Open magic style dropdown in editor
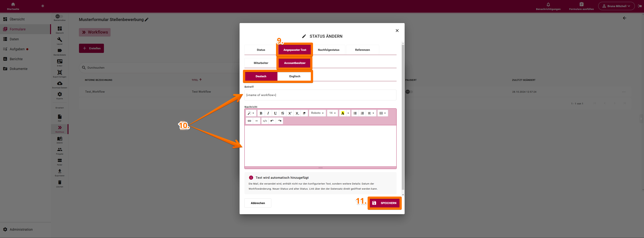Image resolution: width=644 pixels, height=238 pixels. (x=251, y=113)
